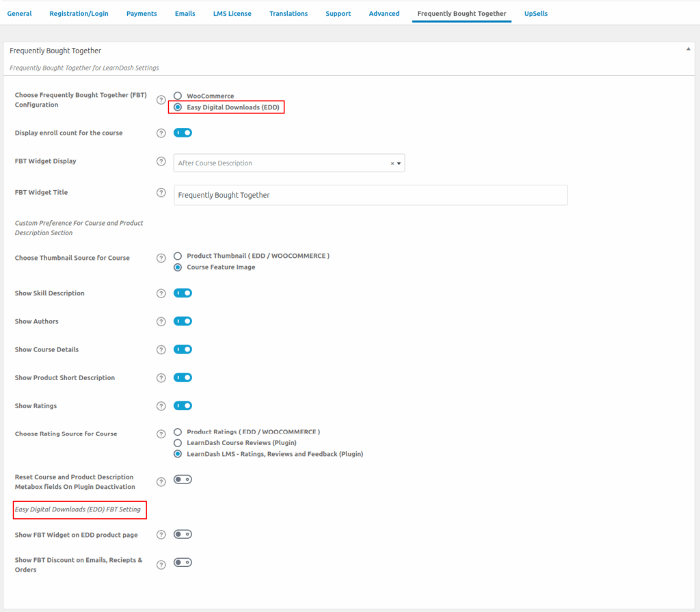The width and height of the screenshot is (700, 612).
Task: Click help icon next to FBT Widget Display
Action: [161, 161]
